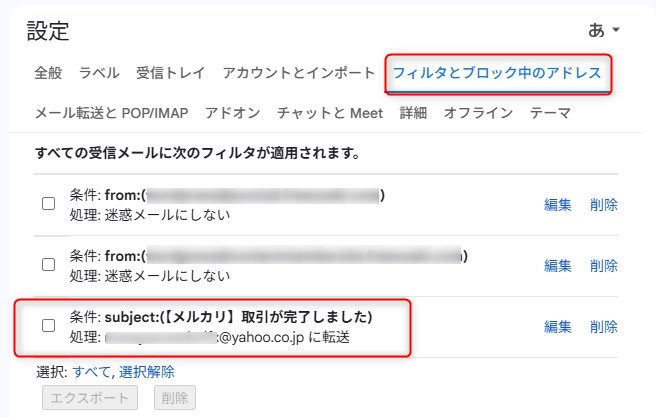This screenshot has width=656, height=417.
Task: Check the first from: filter checkbox
Action: pyautogui.click(x=49, y=204)
